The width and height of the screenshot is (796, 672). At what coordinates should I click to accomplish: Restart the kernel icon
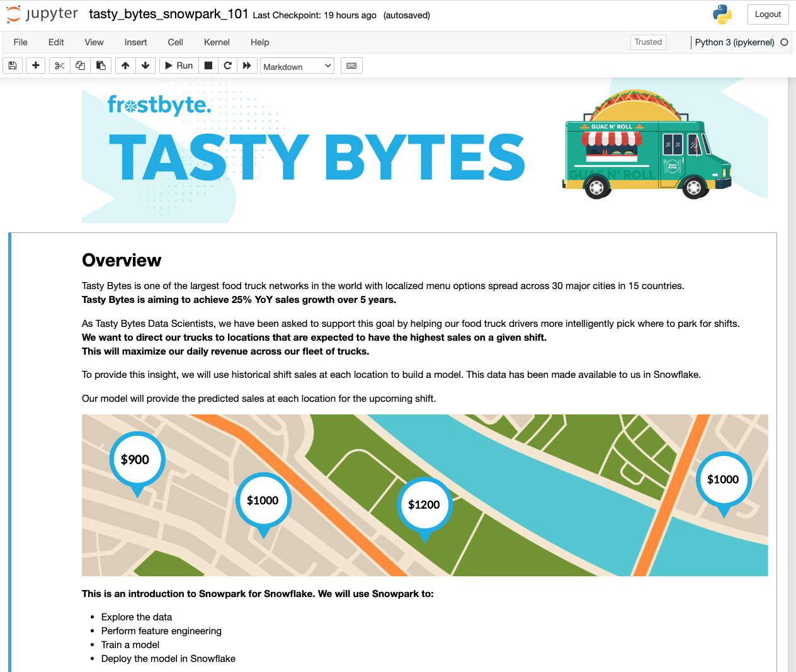coord(228,65)
